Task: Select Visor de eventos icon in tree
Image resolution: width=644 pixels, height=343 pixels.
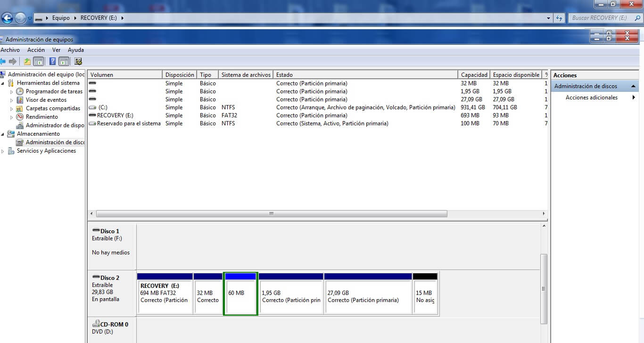Action: click(20, 100)
